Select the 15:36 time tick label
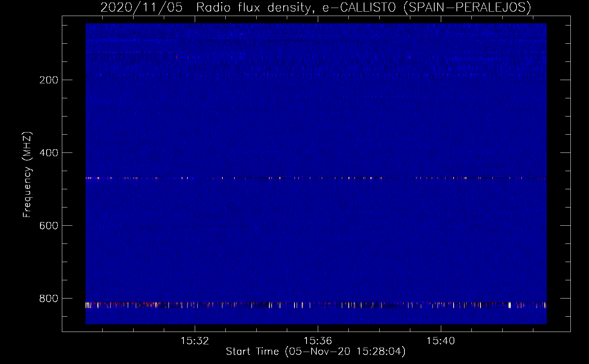This screenshot has width=589, height=364. (x=318, y=341)
